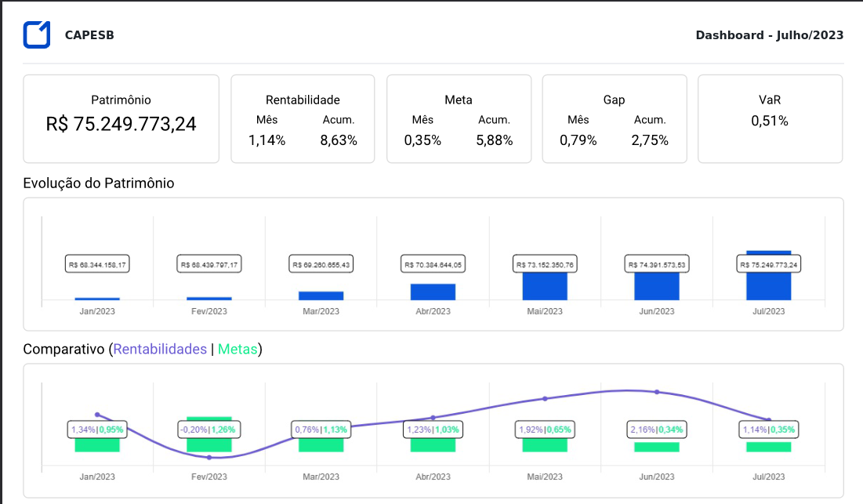Click the Gap monthly value 0,79%
The image size is (863, 504).
tap(578, 140)
